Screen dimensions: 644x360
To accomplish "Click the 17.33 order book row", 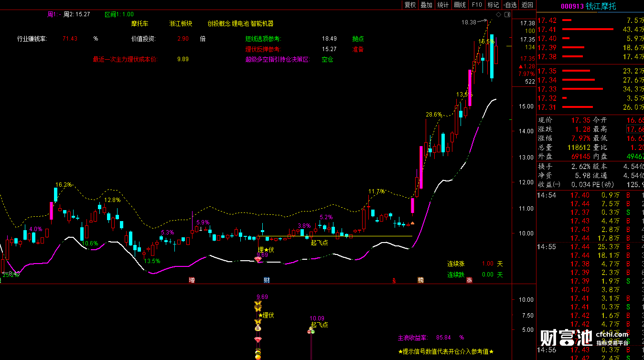I will coord(590,89).
